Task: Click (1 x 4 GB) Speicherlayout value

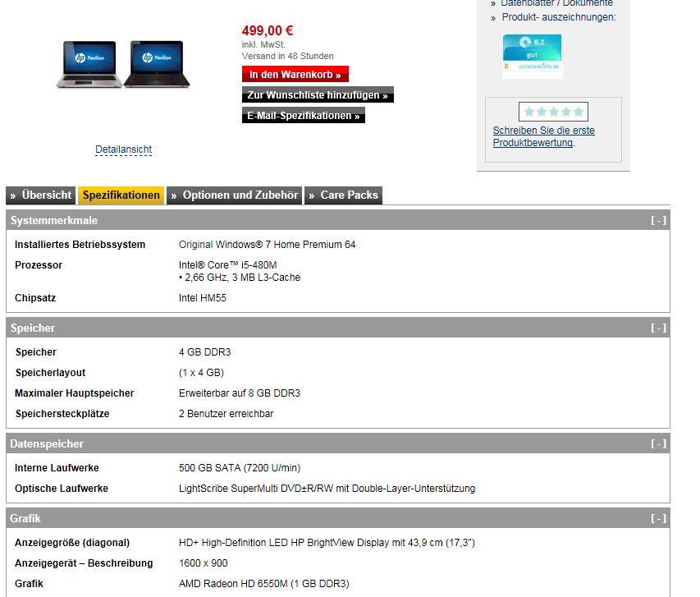Action: [x=201, y=373]
